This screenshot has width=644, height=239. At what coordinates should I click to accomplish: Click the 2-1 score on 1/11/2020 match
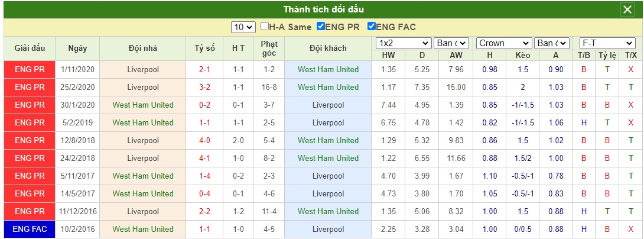pyautogui.click(x=204, y=70)
